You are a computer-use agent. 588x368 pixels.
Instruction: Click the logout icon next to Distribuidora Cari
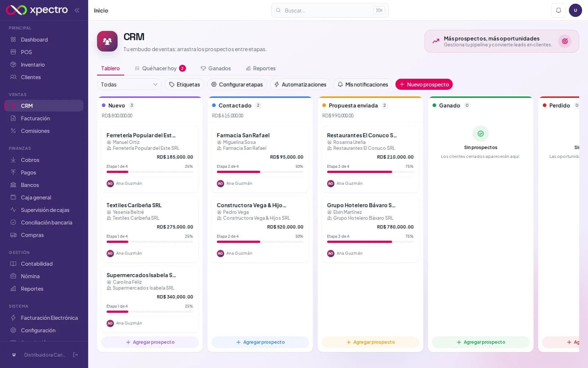pos(75,355)
